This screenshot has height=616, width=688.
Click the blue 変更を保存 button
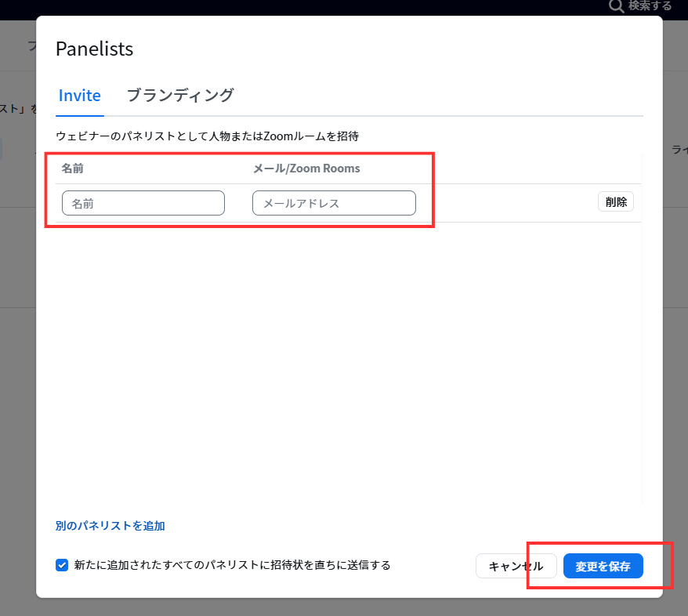pyautogui.click(x=603, y=567)
